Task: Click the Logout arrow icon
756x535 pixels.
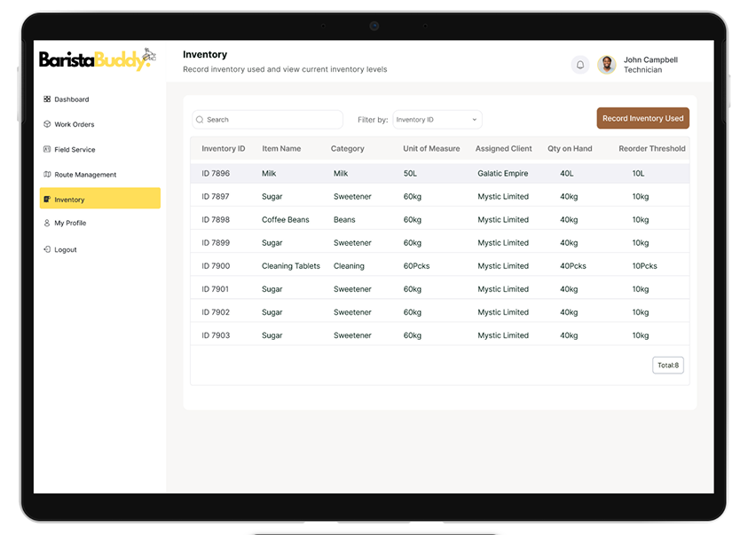Action: click(x=47, y=250)
